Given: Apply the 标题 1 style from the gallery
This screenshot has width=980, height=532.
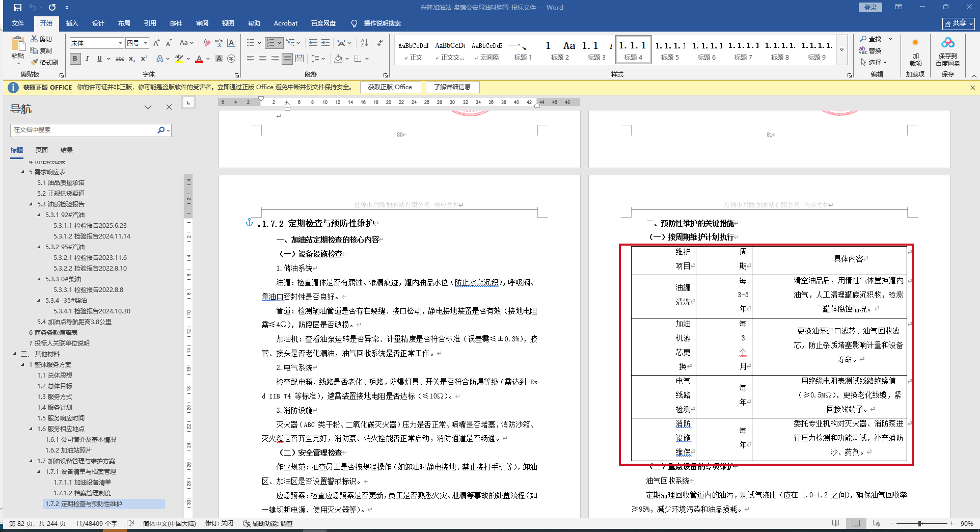Looking at the screenshot, I should coord(523,50).
